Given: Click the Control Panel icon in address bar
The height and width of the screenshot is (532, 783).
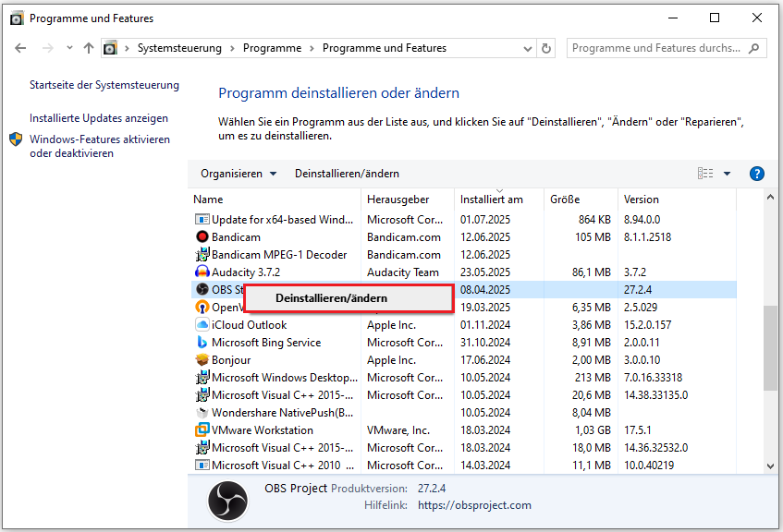Looking at the screenshot, I should [x=110, y=48].
